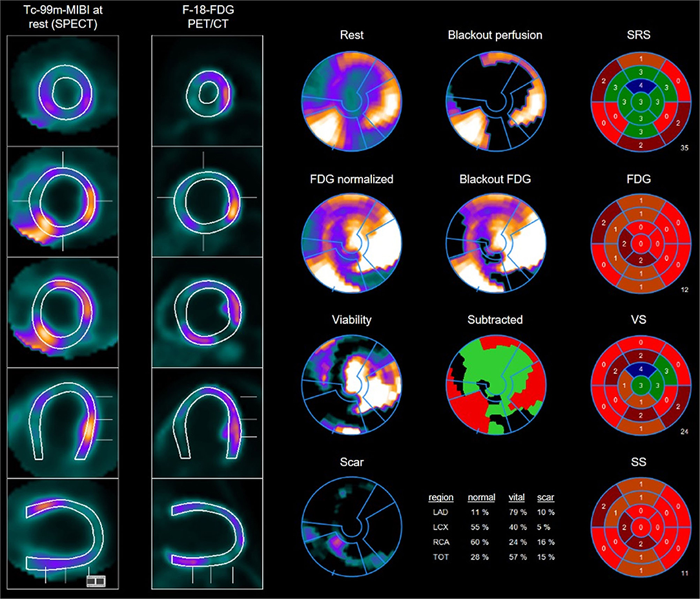Click the 'Subtracted' title
The height and width of the screenshot is (599, 700).
click(x=495, y=320)
